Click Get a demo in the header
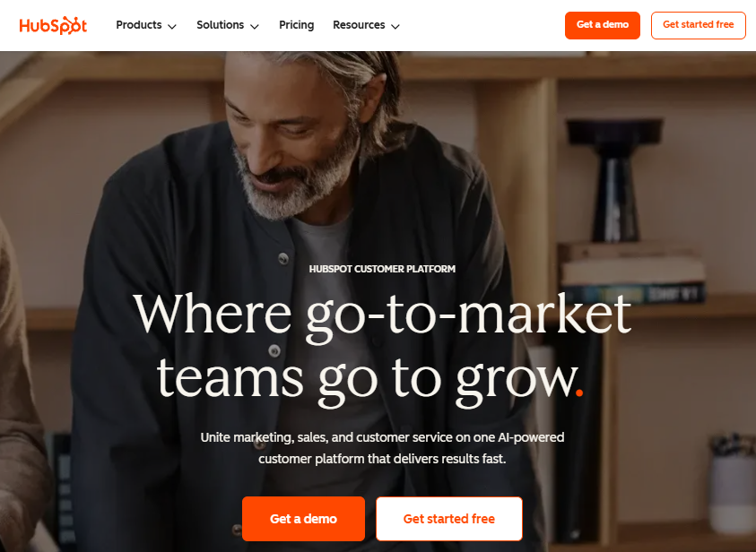The height and width of the screenshot is (552, 756). (602, 25)
